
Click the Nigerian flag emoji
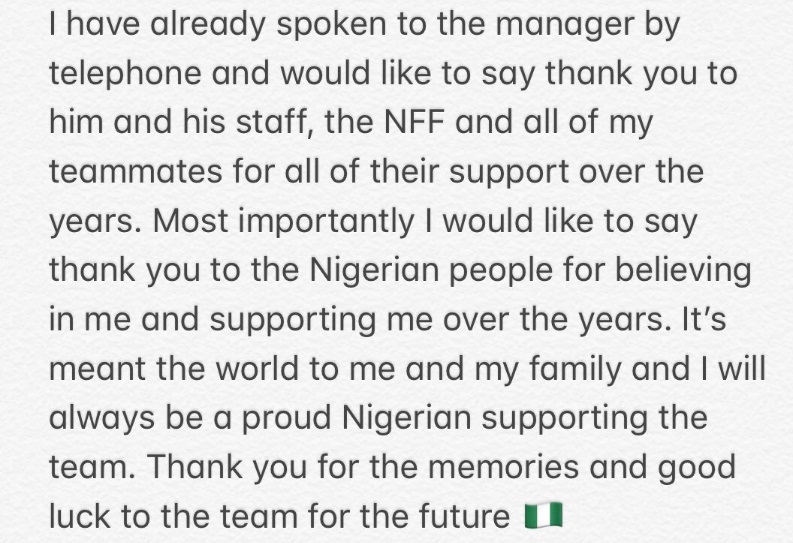coord(544,516)
